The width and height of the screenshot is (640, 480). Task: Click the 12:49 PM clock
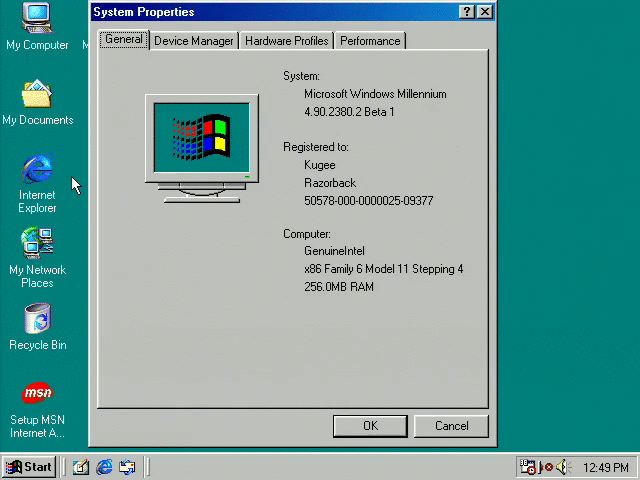606,467
